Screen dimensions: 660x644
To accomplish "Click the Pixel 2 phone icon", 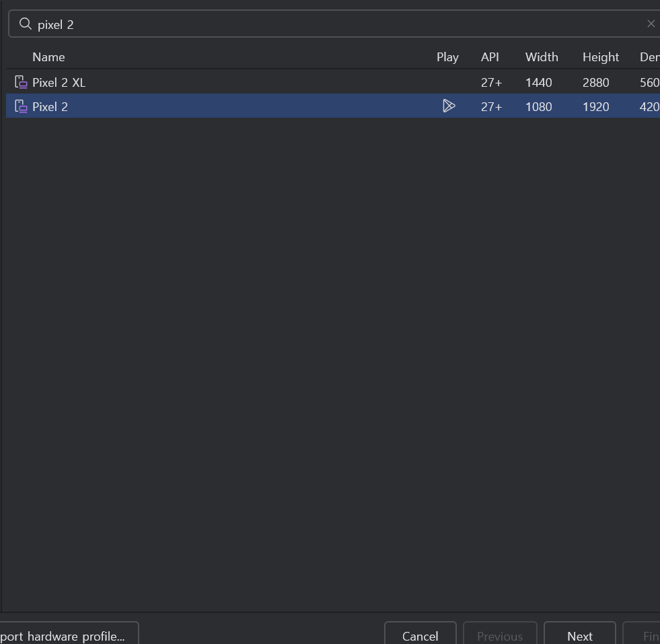I will [x=21, y=106].
